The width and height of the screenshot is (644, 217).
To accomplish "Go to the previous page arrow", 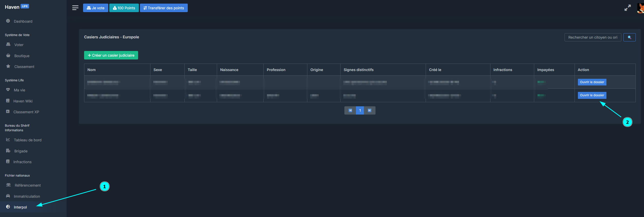I will coord(350,110).
